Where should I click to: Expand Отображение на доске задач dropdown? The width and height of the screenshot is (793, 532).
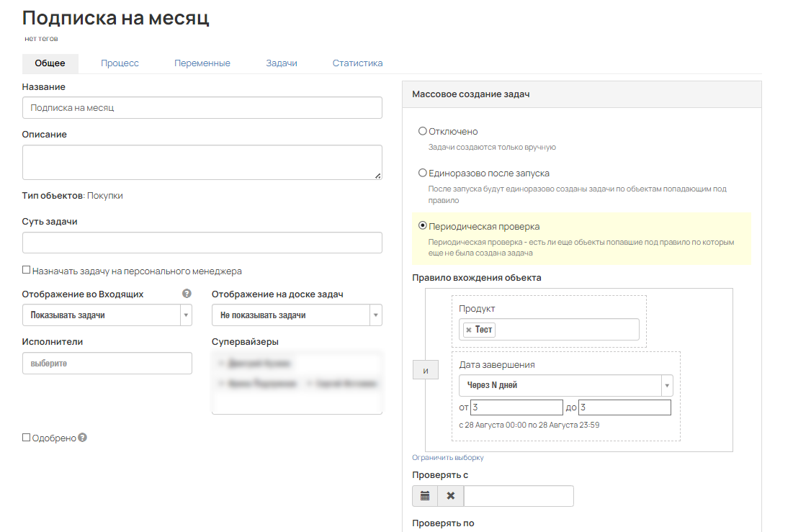[x=297, y=315]
